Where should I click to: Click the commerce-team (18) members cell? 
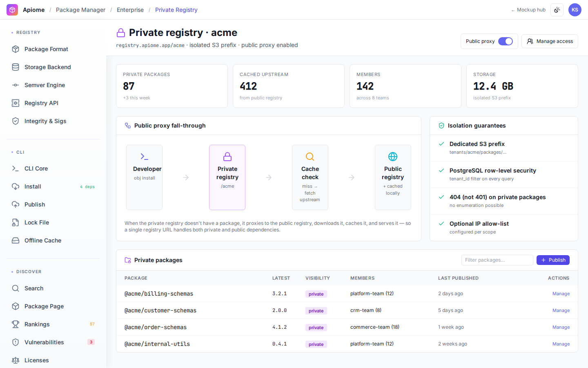(375, 327)
